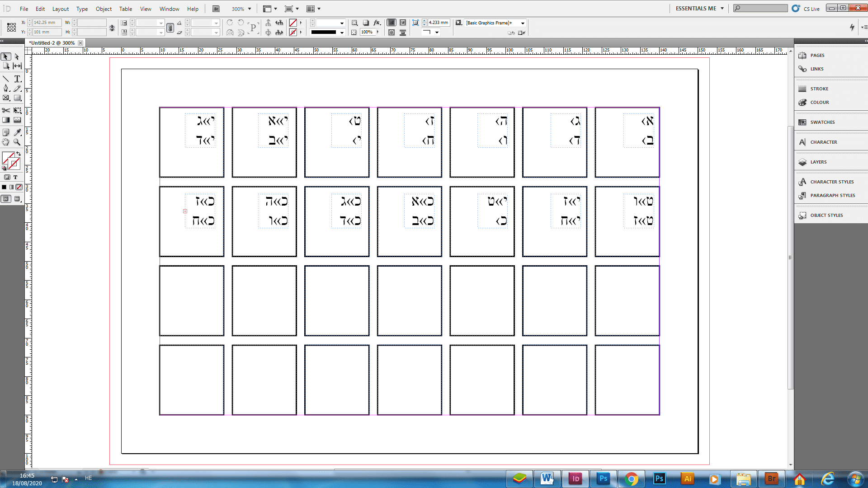This screenshot has height=488, width=868.
Task: Open the SWATCHES panel
Action: click(x=822, y=122)
